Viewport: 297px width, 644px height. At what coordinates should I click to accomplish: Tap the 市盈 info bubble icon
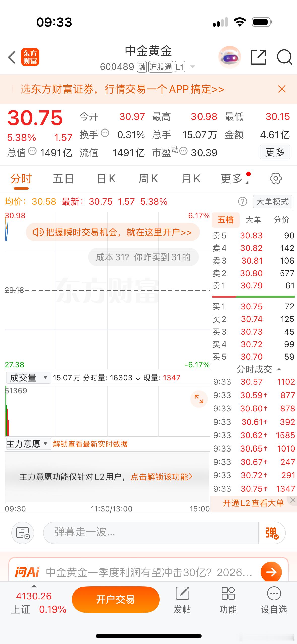click(183, 151)
